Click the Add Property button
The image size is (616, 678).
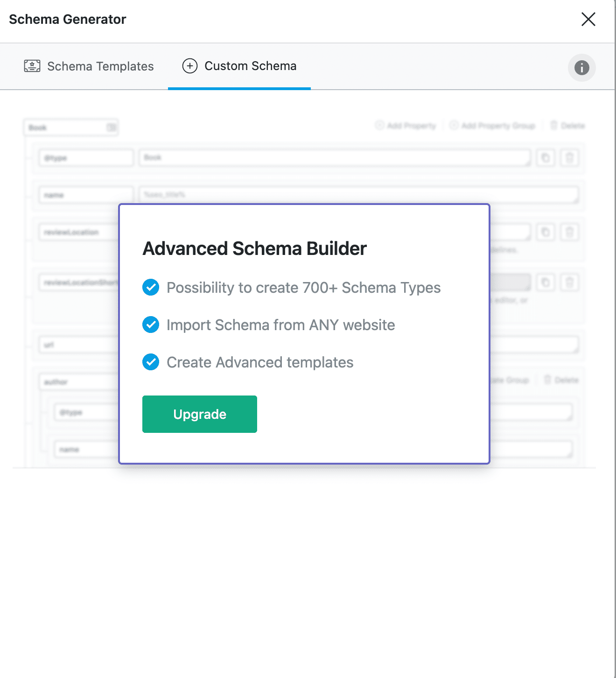[406, 126]
